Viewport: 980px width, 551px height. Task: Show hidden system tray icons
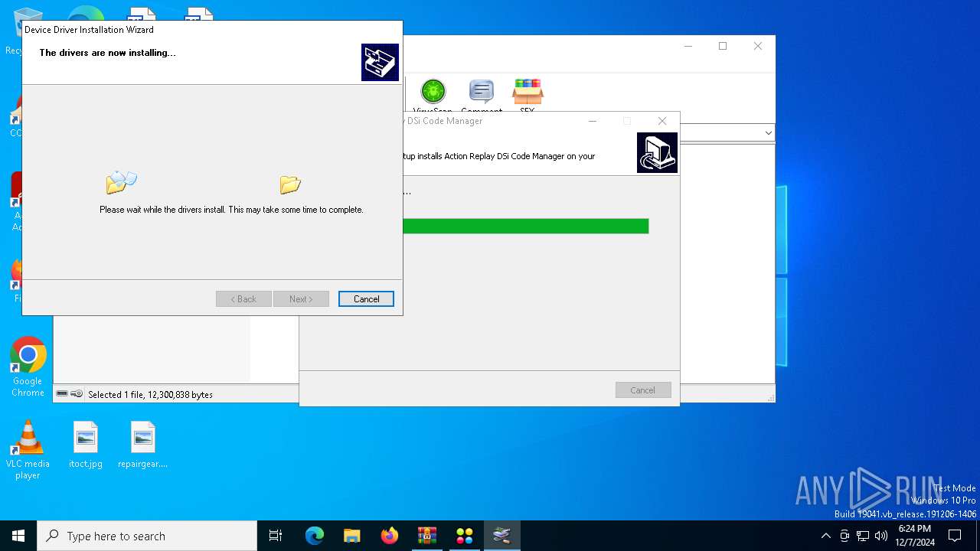click(825, 536)
